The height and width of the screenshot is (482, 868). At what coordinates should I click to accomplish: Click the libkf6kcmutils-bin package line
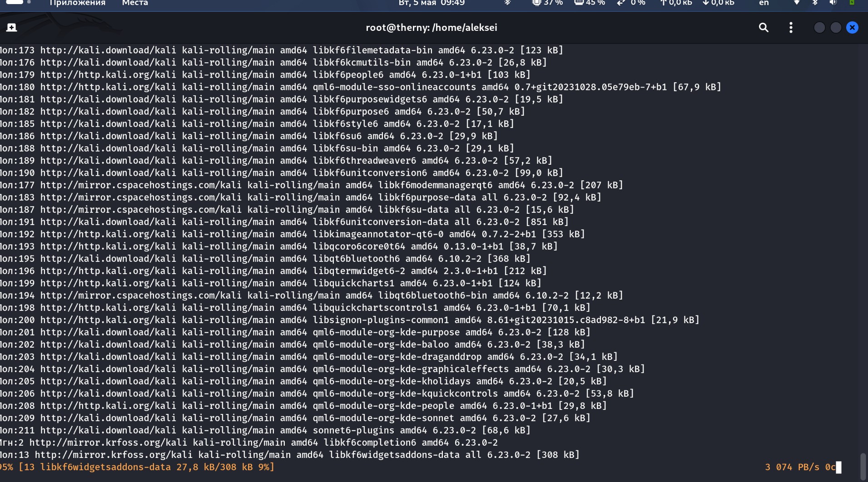tap(273, 63)
